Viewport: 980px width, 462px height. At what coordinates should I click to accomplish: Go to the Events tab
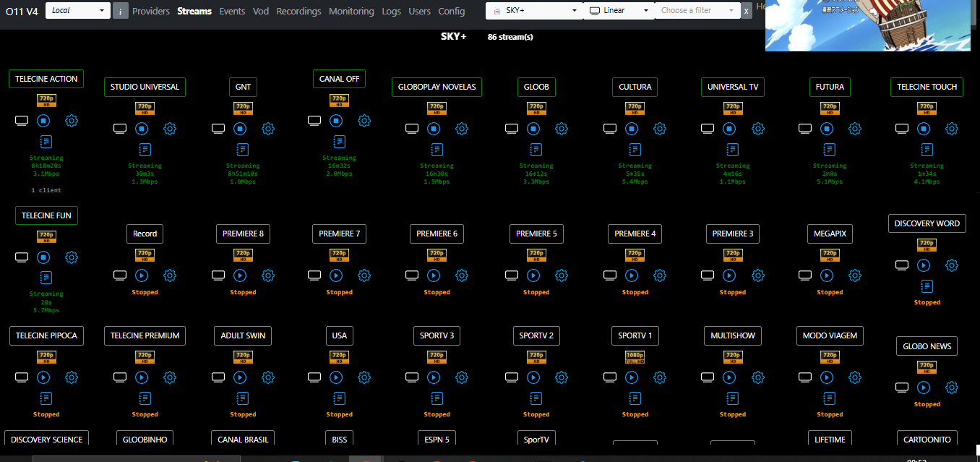(232, 11)
